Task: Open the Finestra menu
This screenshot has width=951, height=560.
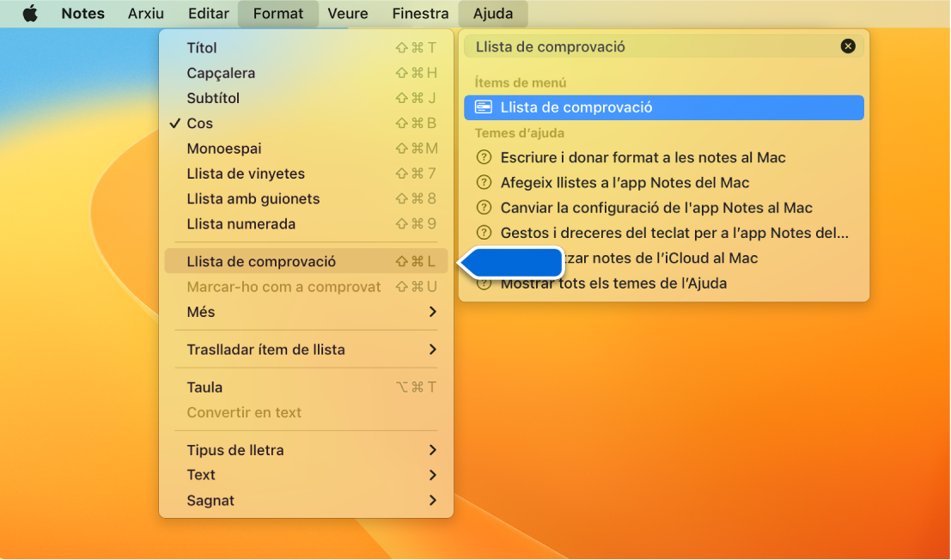Action: [420, 14]
